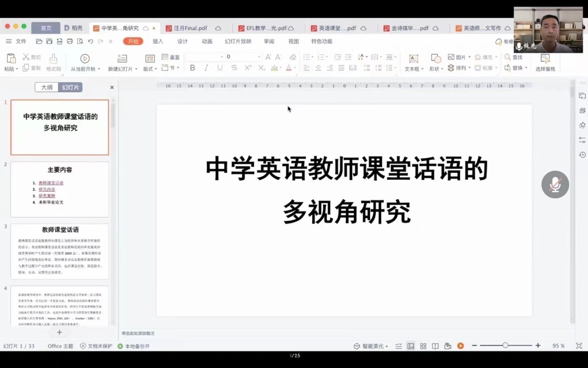Image resolution: width=588 pixels, height=368 pixels.
Task: Switch to slide sorter grid view
Action: coord(423,346)
